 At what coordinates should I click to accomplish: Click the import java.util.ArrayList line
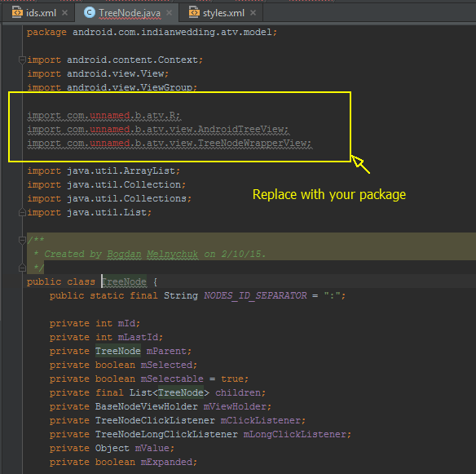[104, 171]
